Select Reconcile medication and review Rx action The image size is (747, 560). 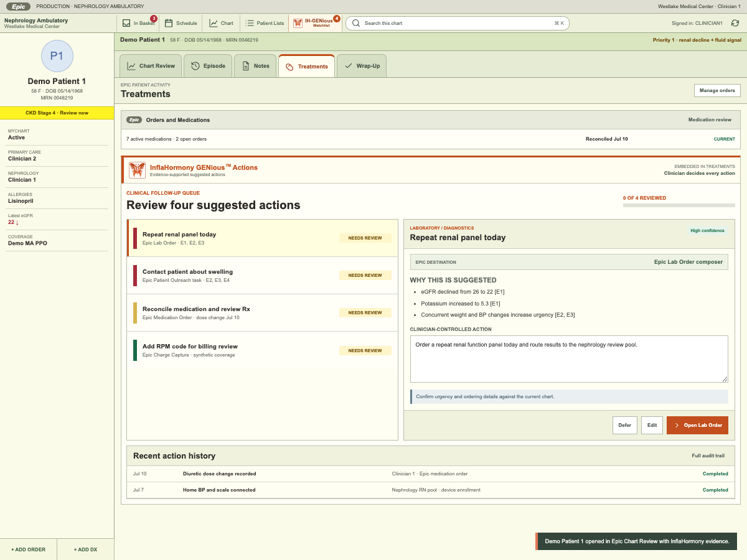(x=262, y=312)
